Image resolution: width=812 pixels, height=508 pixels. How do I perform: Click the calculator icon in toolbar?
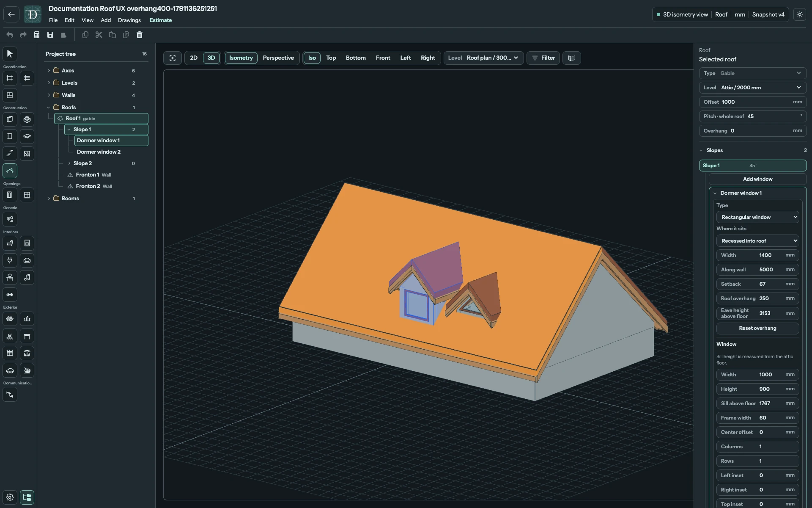click(37, 35)
